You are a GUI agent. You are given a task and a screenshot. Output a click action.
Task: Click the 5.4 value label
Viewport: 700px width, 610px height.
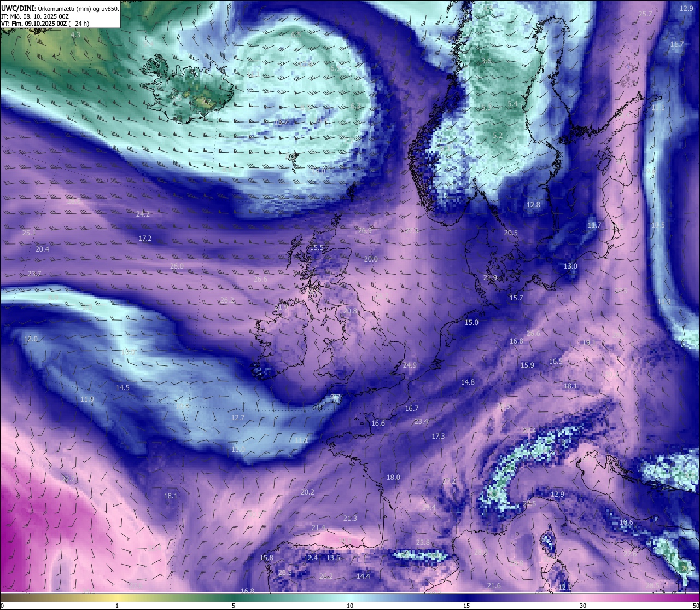click(x=512, y=103)
